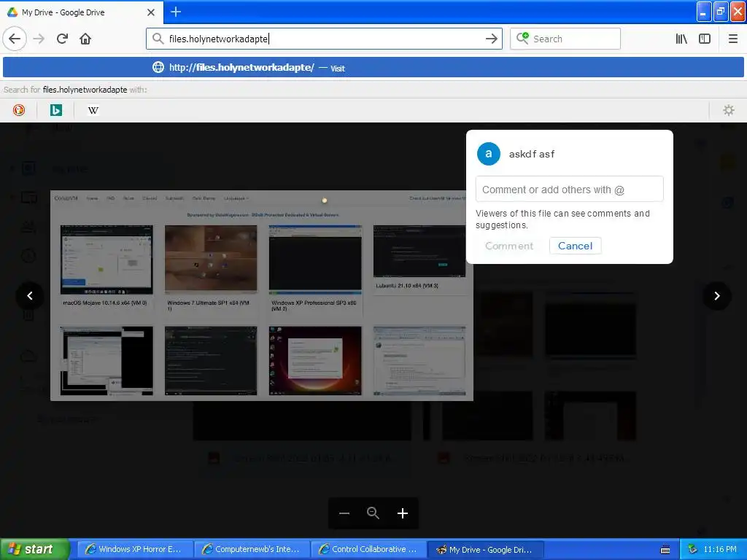Open the Library bookmarks icon
The image size is (747, 560).
click(681, 39)
